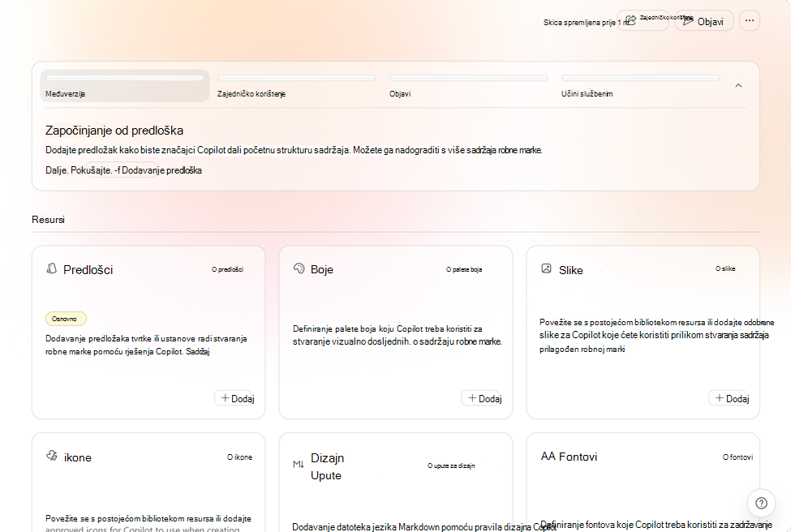This screenshot has height=532, width=791.
Task: Select the Učini službenim step tab
Action: pos(640,86)
